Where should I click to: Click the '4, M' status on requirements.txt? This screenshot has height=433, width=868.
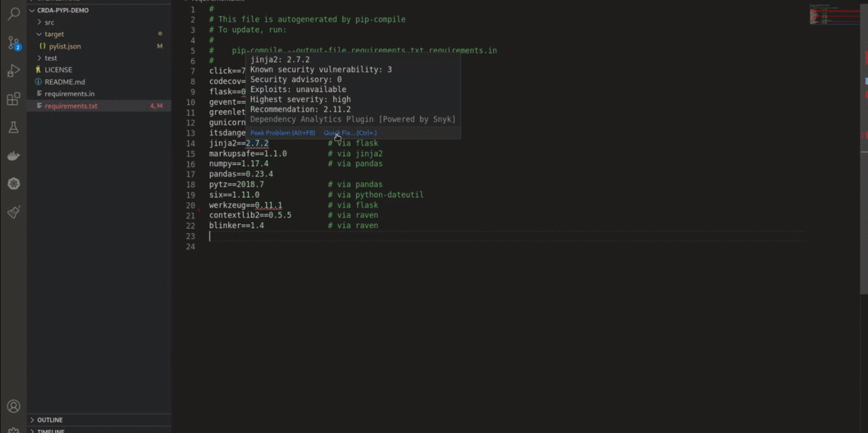[x=156, y=106]
